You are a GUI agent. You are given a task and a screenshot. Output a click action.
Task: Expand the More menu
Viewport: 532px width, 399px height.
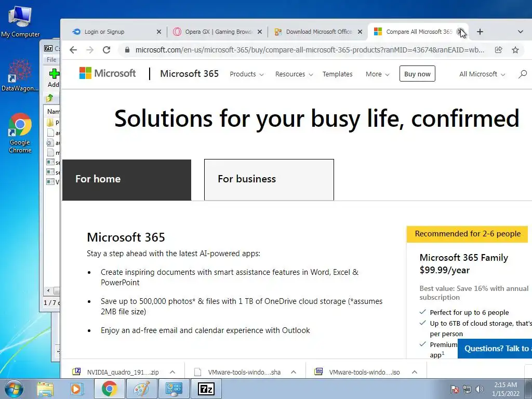coord(377,74)
